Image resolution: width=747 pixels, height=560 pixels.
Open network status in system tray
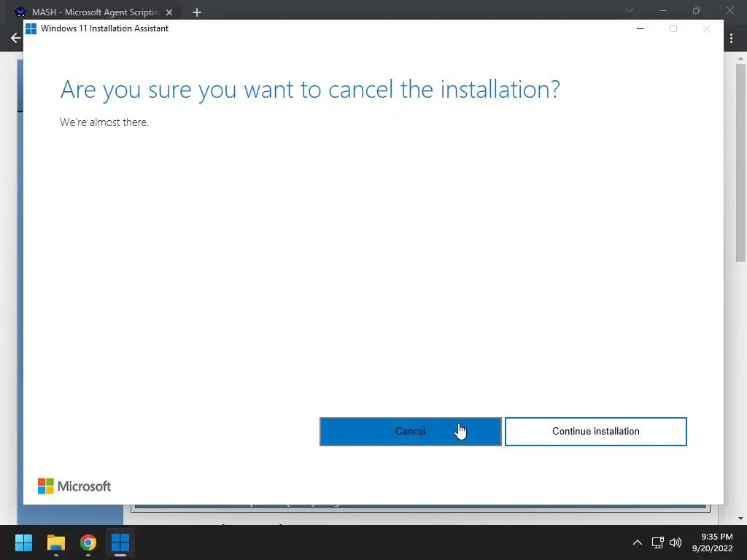[x=658, y=542]
